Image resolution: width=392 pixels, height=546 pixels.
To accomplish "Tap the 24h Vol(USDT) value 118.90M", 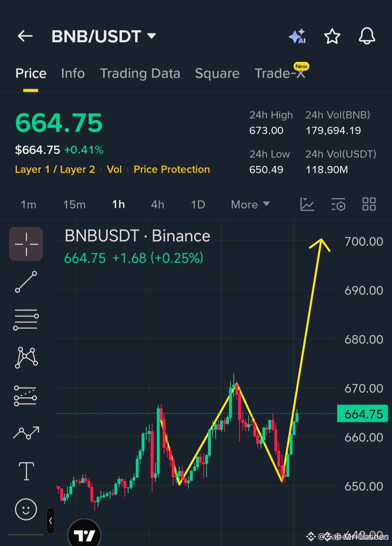I will [x=327, y=170].
